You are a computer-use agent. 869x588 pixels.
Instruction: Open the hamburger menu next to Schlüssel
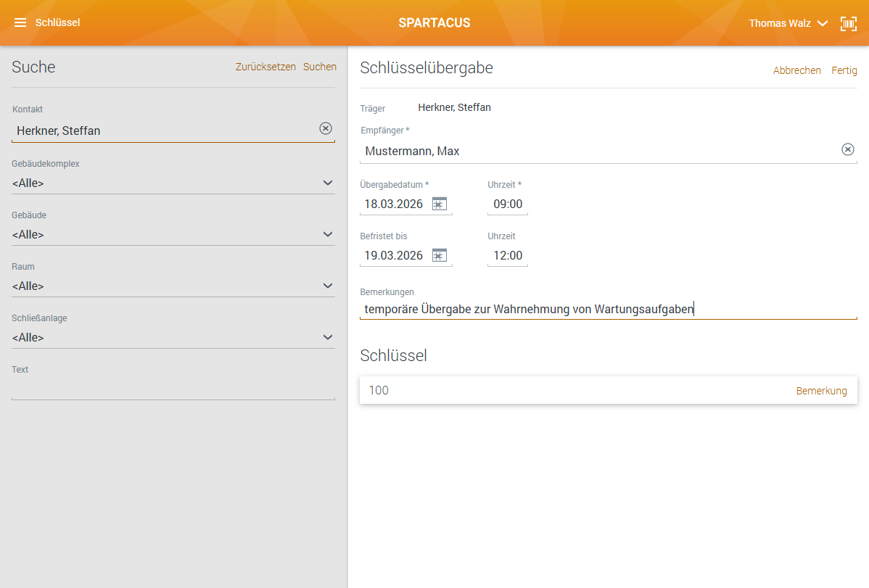pos(20,22)
